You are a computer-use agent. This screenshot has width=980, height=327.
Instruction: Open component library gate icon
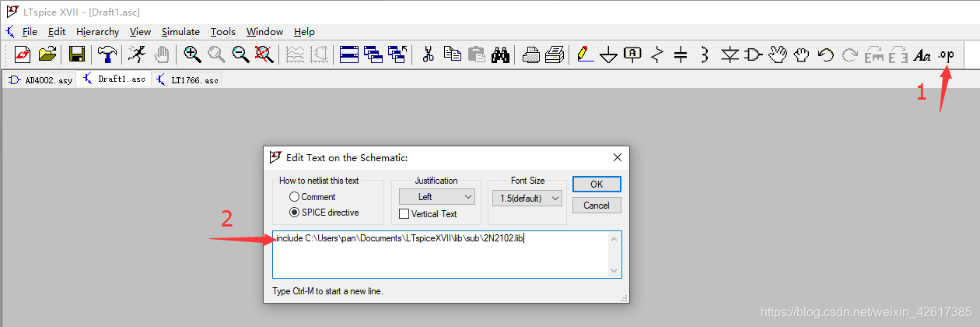[754, 54]
